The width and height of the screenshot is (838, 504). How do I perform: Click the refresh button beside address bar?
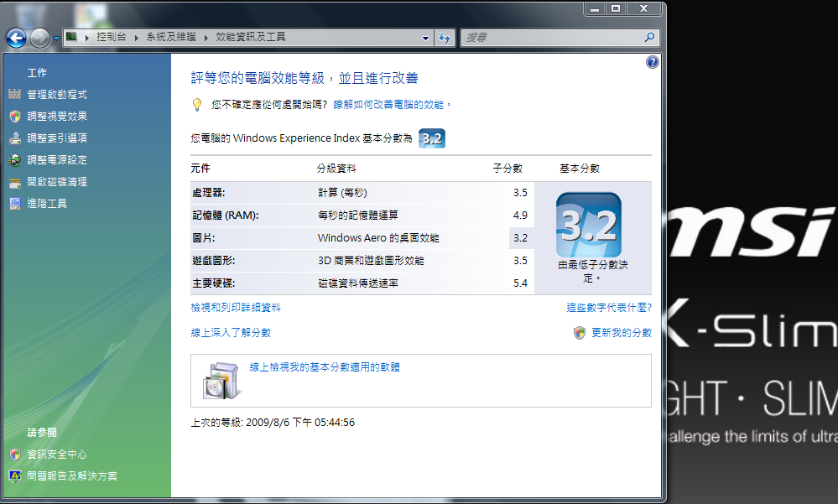(x=445, y=38)
